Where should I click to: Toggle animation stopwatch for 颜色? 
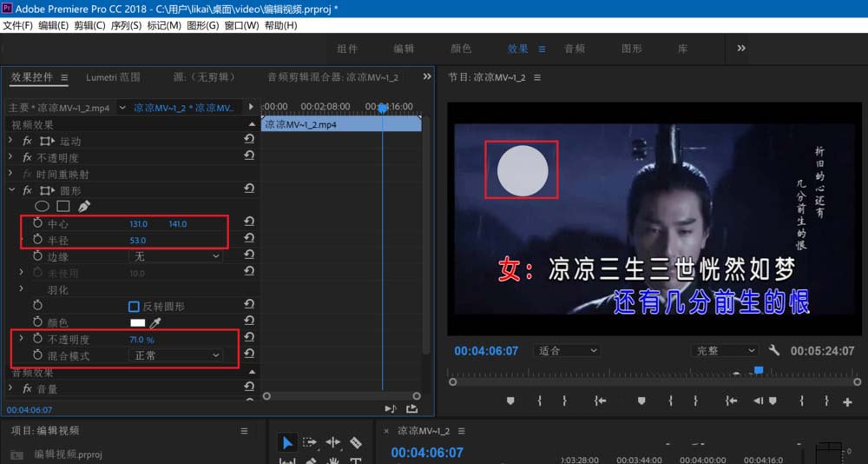(x=37, y=322)
